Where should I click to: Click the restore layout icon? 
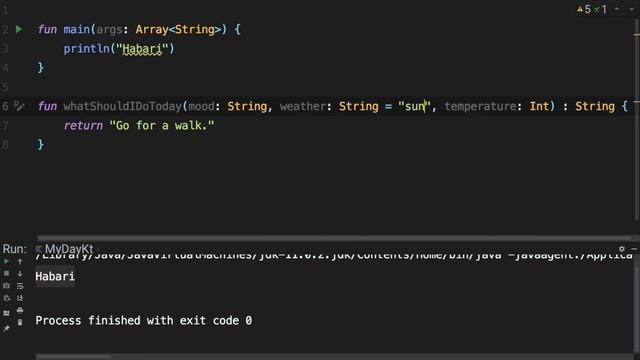click(7, 313)
